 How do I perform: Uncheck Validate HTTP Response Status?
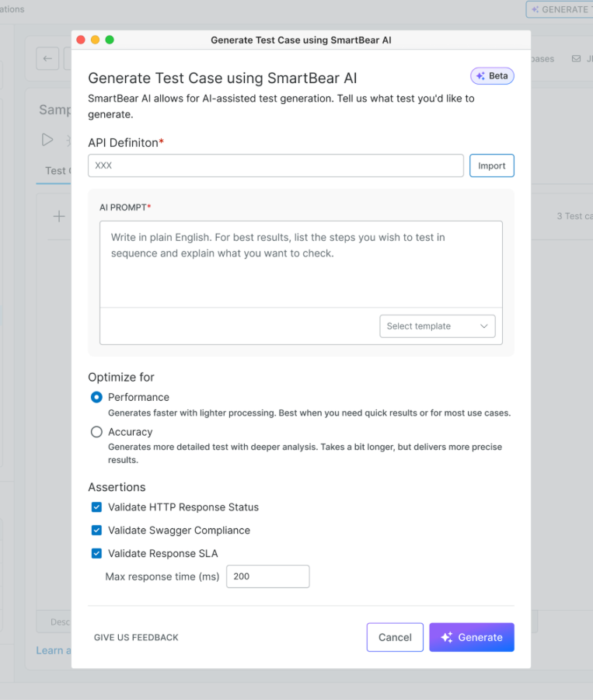pos(96,507)
